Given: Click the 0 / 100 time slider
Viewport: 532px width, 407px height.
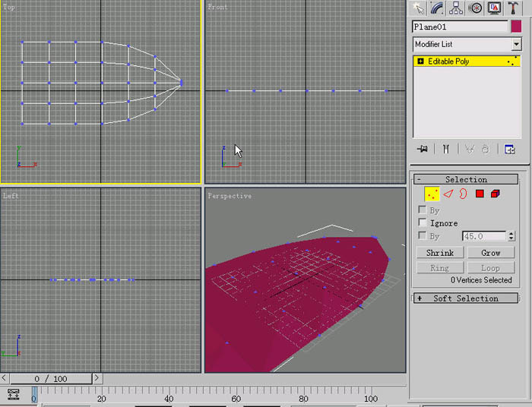Looking at the screenshot, I should (51, 379).
